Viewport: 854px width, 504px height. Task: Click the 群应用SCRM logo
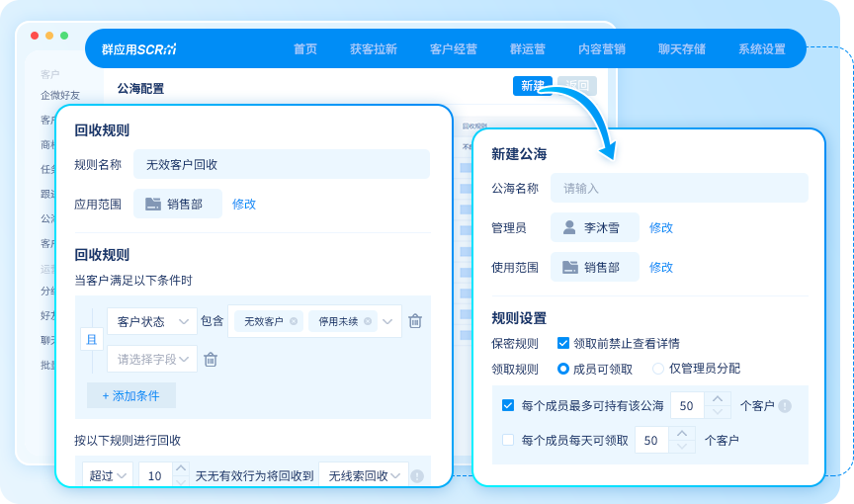pyautogui.click(x=139, y=49)
